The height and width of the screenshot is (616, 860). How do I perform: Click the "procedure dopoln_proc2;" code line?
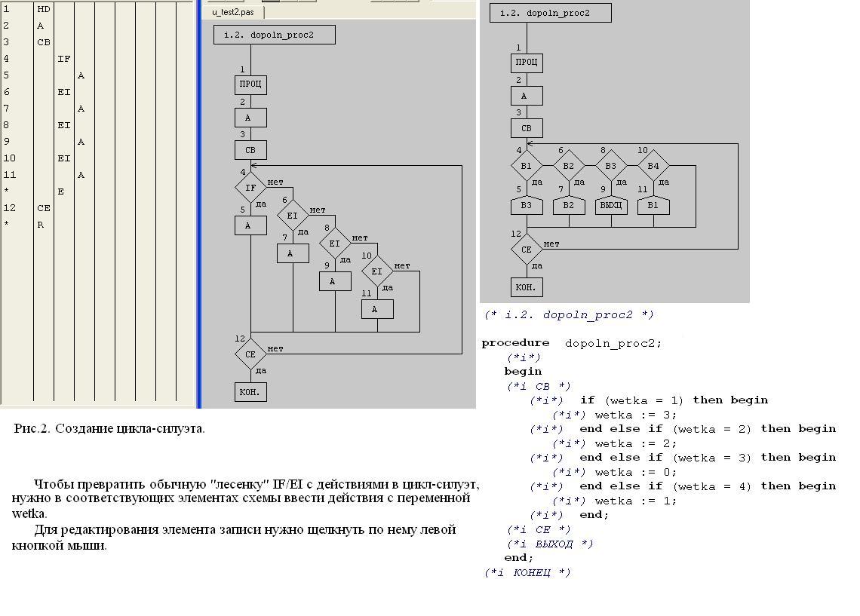pyautogui.click(x=571, y=343)
